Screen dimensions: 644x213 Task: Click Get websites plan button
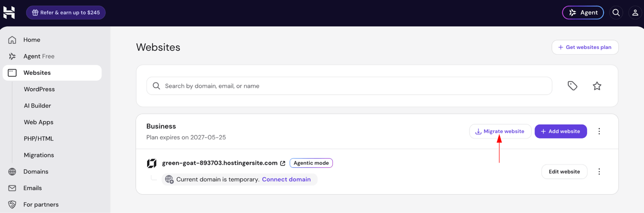click(585, 47)
